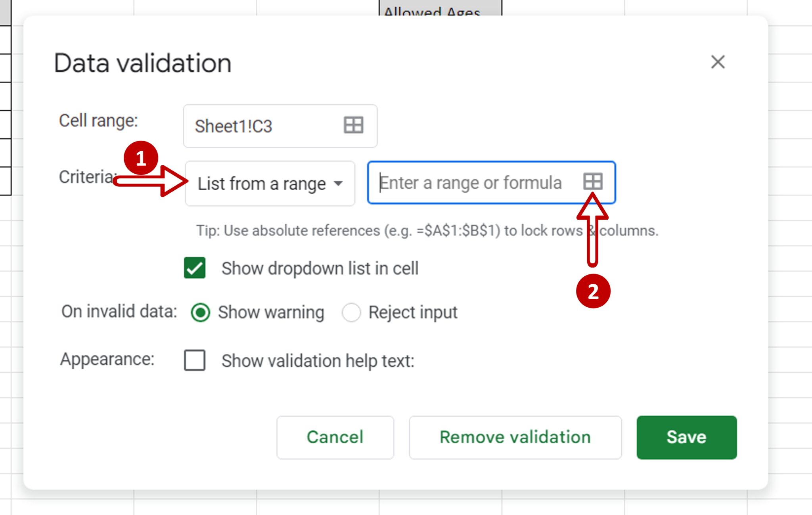Click the On invalid data label

(119, 312)
